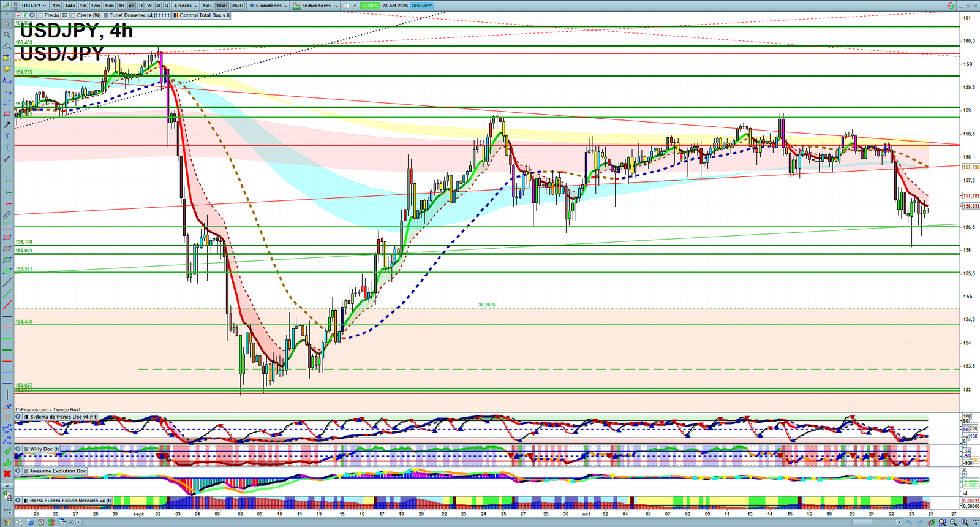Click the Indicadores chart icon
The height and width of the screenshot is (527, 980).
click(x=296, y=6)
